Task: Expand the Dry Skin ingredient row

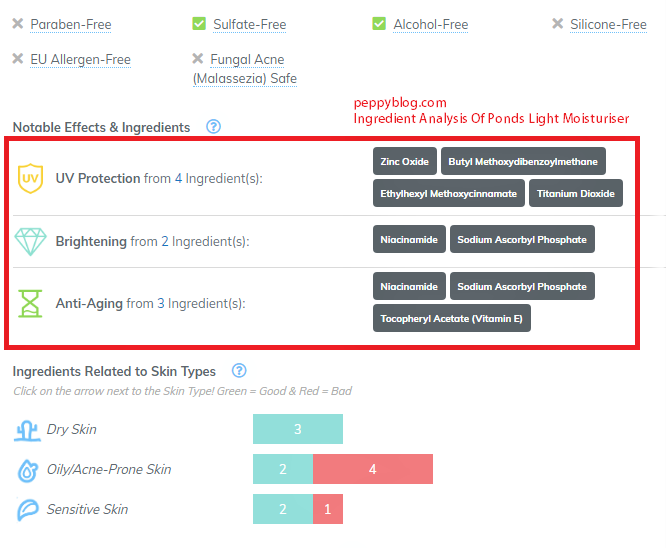Action: (x=71, y=430)
